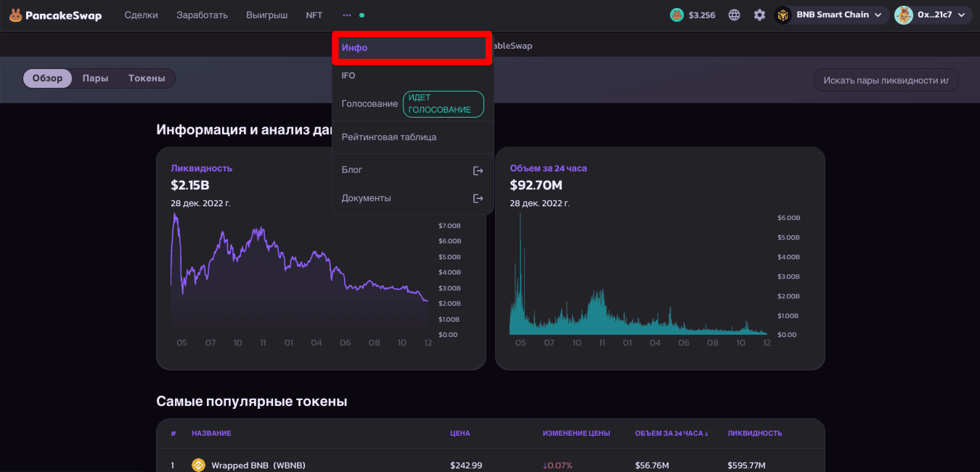Screen dimensions: 980x472
Task: Click the Ликвидность chart title
Action: (x=201, y=168)
